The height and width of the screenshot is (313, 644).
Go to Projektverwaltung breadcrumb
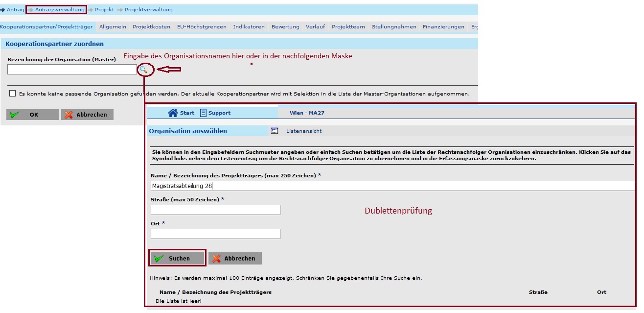click(148, 10)
